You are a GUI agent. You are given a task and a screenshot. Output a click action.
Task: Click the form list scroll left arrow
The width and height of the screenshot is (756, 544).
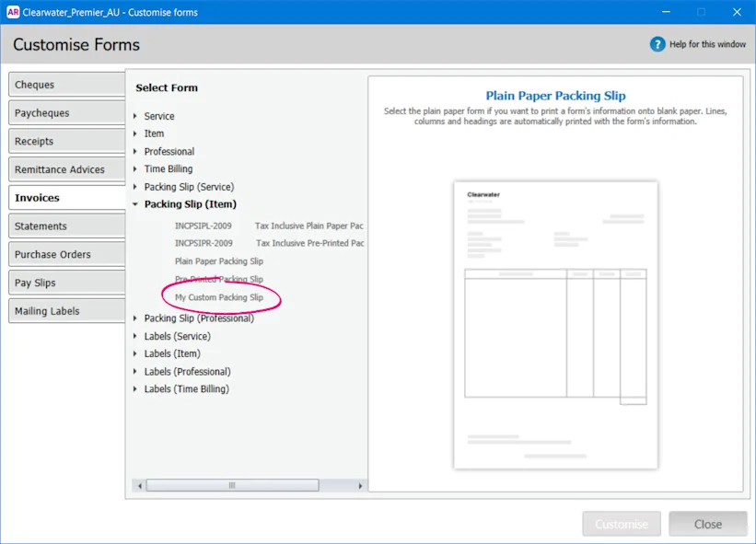tap(140, 486)
